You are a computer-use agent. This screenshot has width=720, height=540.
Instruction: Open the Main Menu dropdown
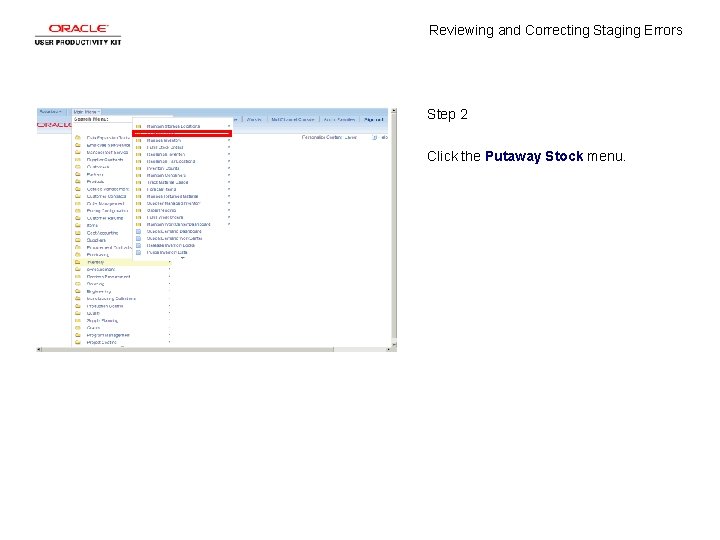point(86,112)
